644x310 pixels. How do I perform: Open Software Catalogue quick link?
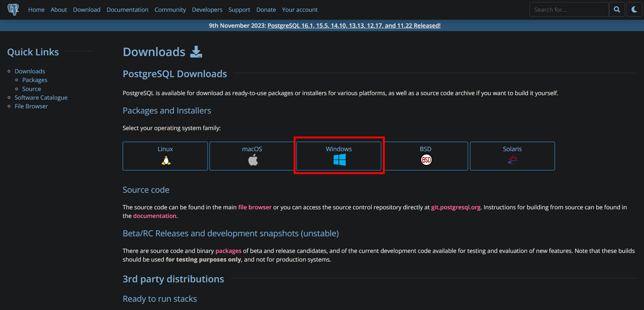click(x=41, y=98)
